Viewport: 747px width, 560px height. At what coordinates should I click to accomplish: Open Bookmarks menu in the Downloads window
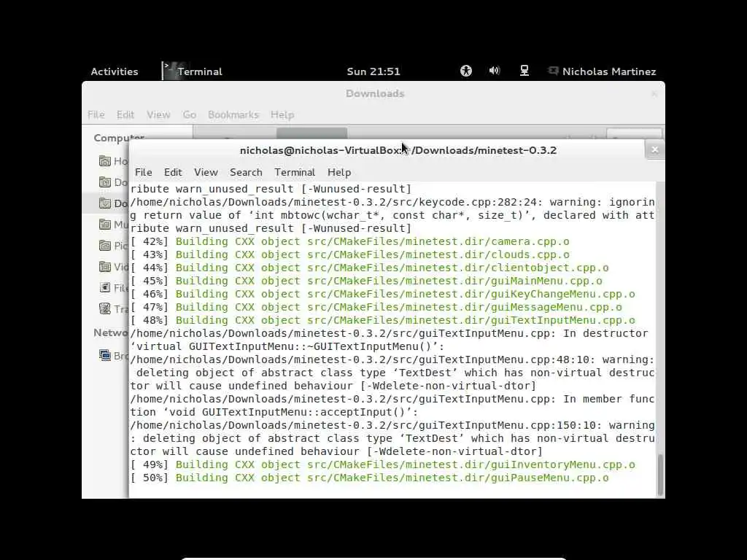233,114
